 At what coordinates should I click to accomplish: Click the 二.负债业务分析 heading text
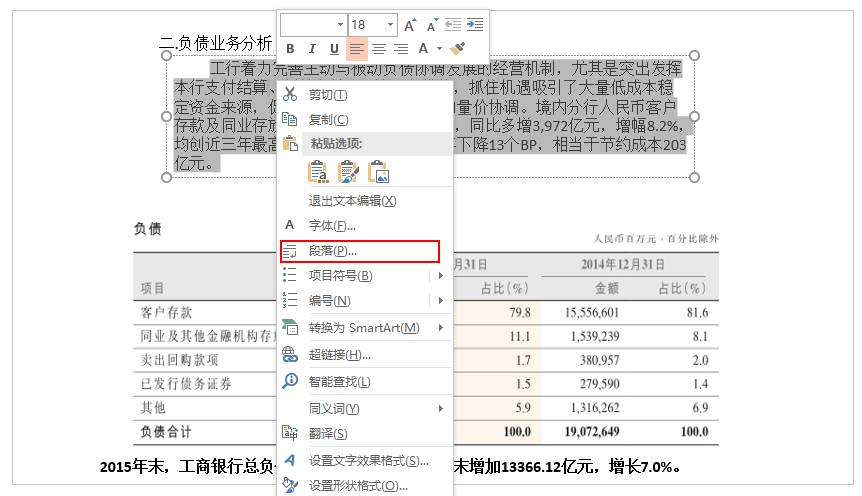216,43
